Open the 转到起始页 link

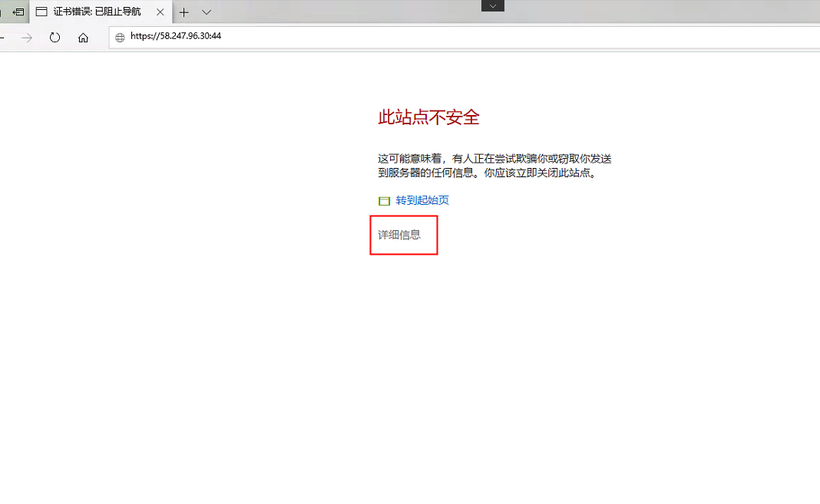tap(422, 200)
